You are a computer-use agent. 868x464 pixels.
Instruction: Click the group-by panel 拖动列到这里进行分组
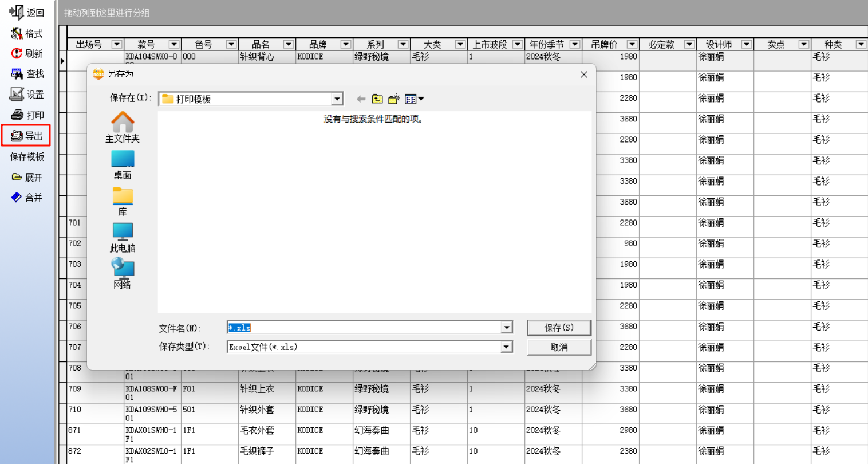[463, 13]
